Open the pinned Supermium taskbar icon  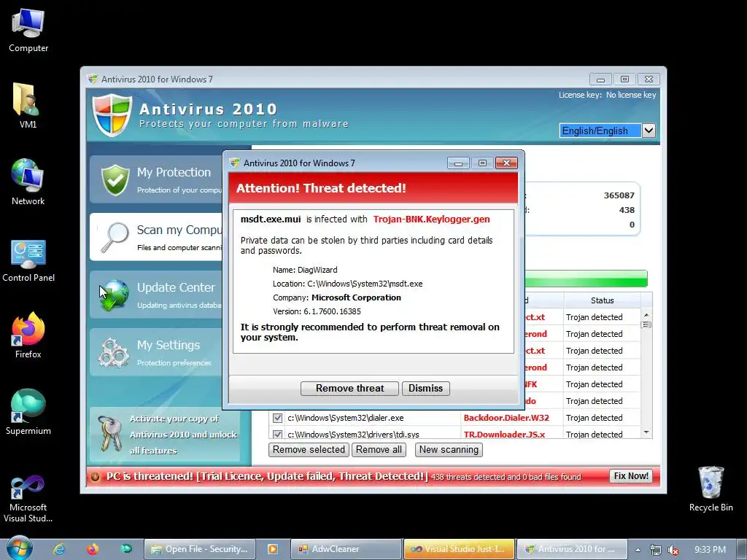coord(126,548)
